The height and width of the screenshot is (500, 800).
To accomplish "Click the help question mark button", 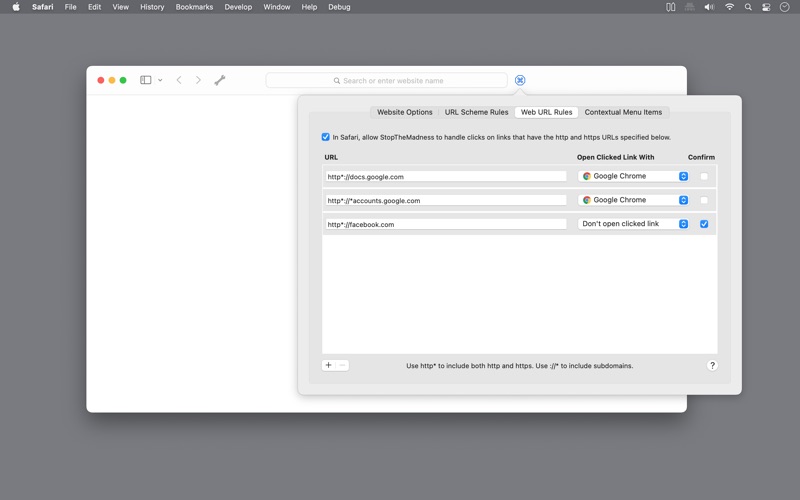I will pyautogui.click(x=712, y=365).
